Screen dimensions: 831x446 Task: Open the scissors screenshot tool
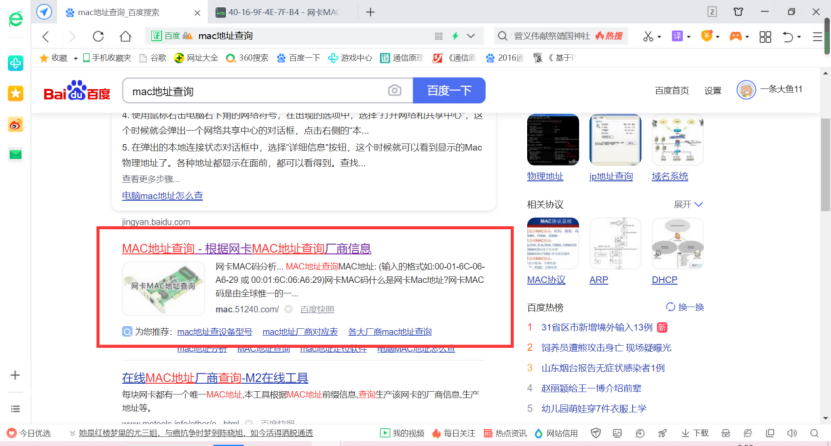click(x=648, y=36)
